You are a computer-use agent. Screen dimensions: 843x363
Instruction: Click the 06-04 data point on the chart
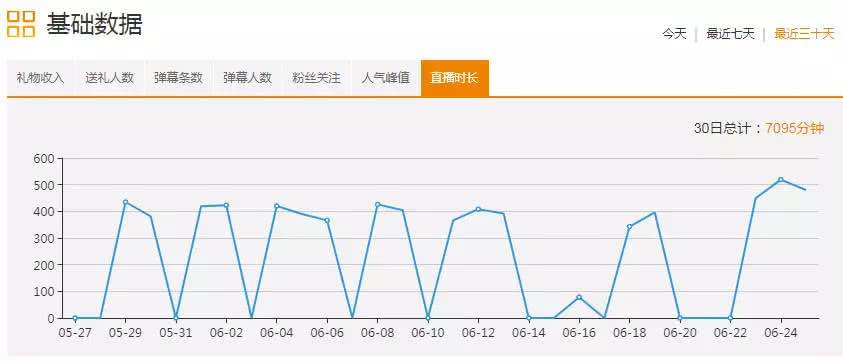277,206
